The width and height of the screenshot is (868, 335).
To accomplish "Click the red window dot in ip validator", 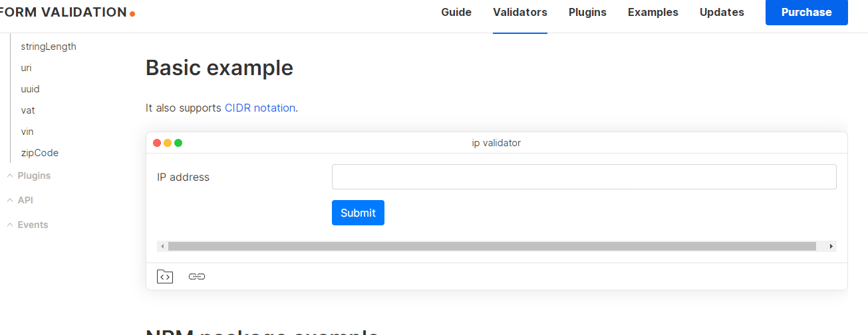I will tap(157, 143).
